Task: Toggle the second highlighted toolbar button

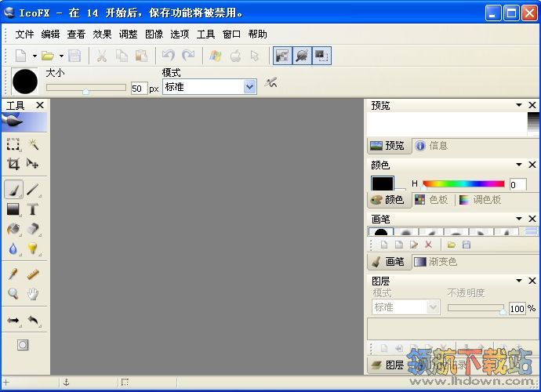Action: pos(302,56)
